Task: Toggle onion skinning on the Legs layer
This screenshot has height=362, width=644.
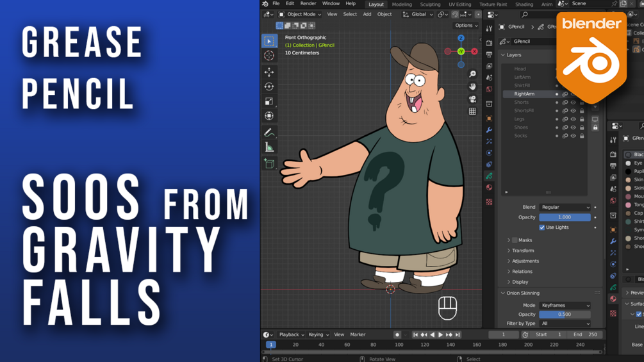Action: tap(565, 119)
